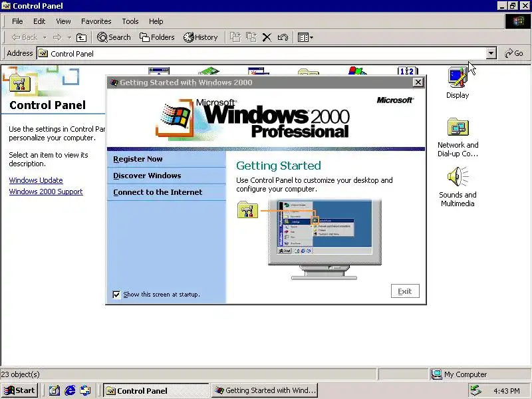Uncheck Show this screen at startup
Viewport: 532px width, 399px height.
point(116,295)
